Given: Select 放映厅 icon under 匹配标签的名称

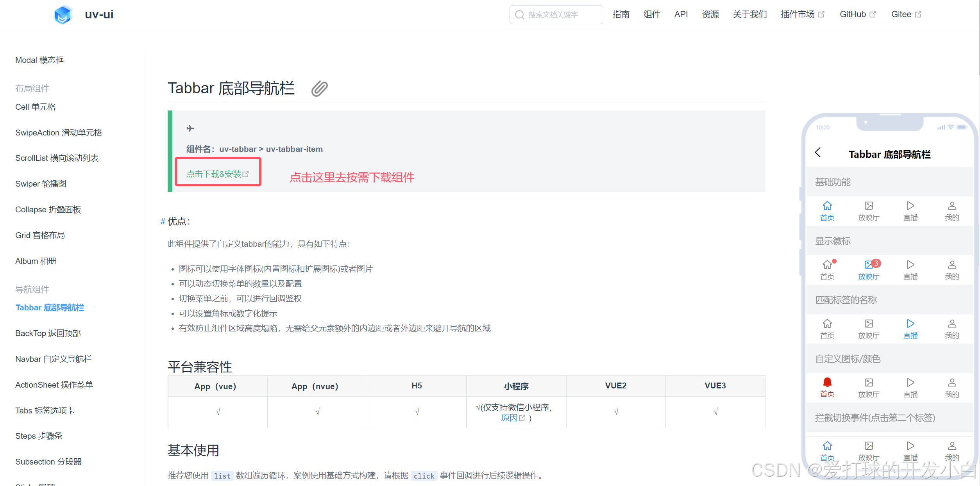Looking at the screenshot, I should [869, 324].
